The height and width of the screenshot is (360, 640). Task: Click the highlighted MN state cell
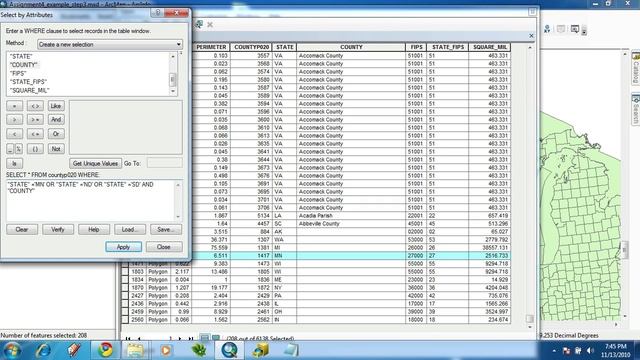[x=284, y=256]
